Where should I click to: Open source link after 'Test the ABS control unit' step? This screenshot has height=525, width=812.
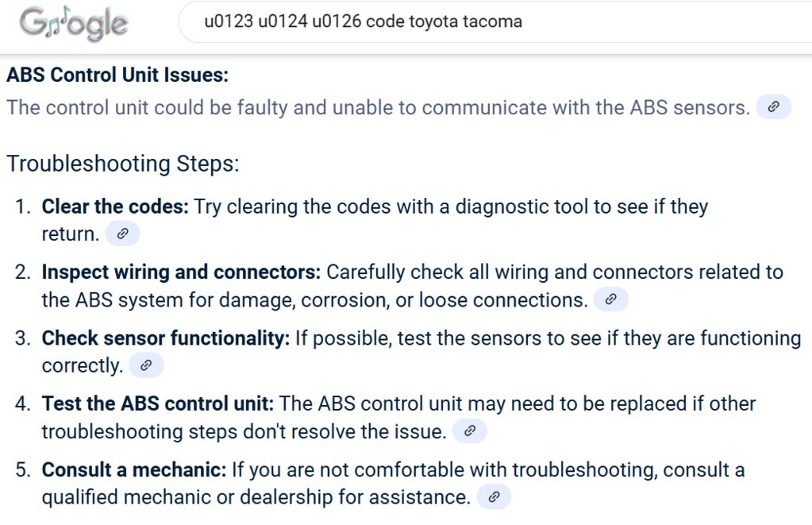470,430
